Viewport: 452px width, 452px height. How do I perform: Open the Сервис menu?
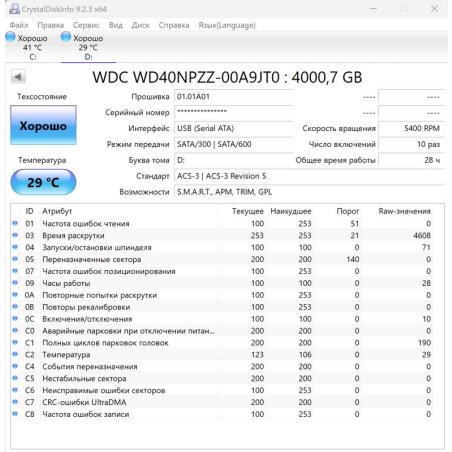pos(86,25)
